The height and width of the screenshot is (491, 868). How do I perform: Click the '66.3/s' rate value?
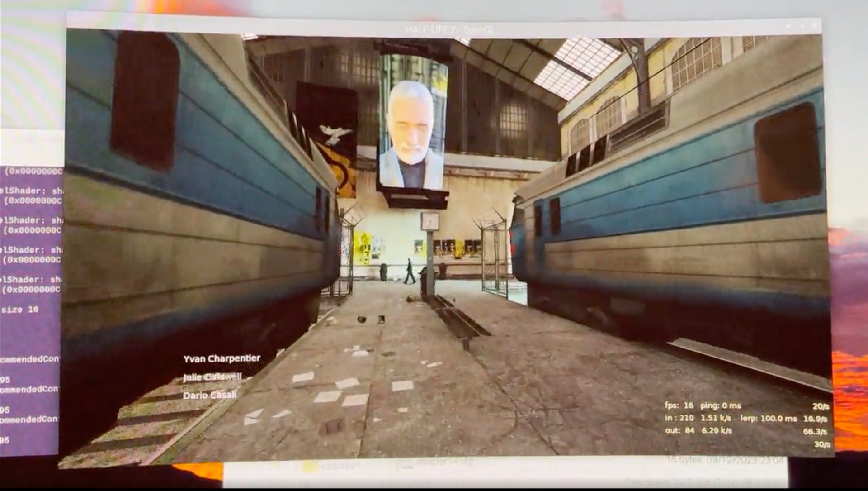pos(815,432)
